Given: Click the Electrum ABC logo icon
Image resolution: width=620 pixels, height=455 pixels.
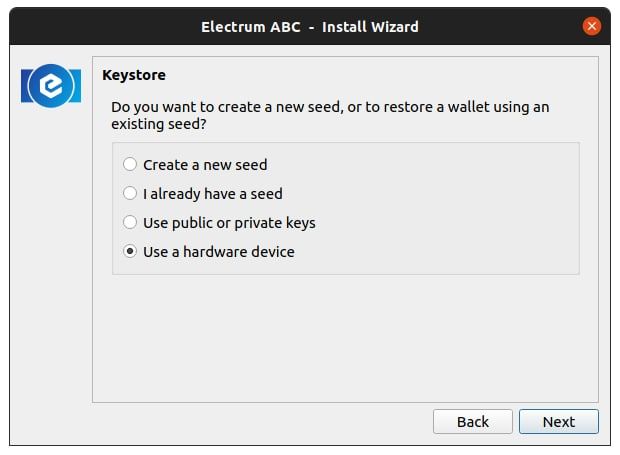Looking at the screenshot, I should (50, 87).
